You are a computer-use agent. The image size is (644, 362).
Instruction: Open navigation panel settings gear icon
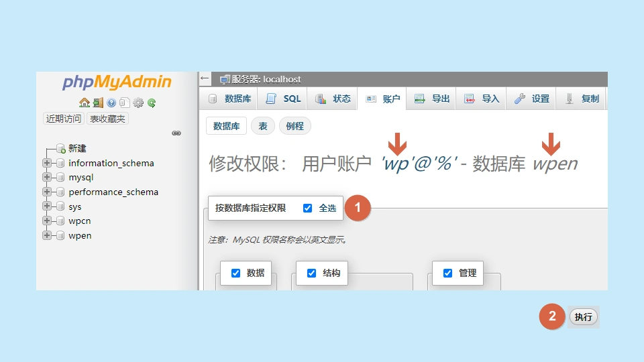(x=138, y=103)
